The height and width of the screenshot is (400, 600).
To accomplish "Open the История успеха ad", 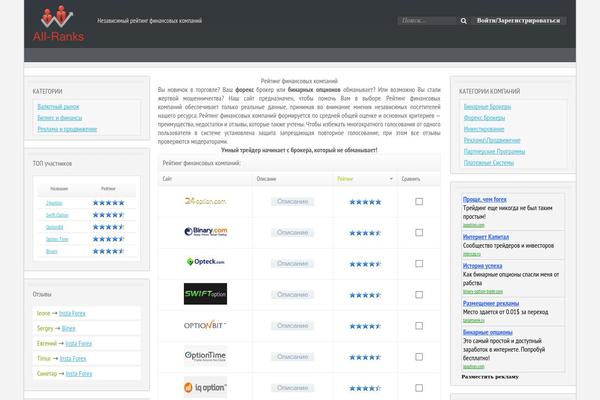I will [x=483, y=266].
